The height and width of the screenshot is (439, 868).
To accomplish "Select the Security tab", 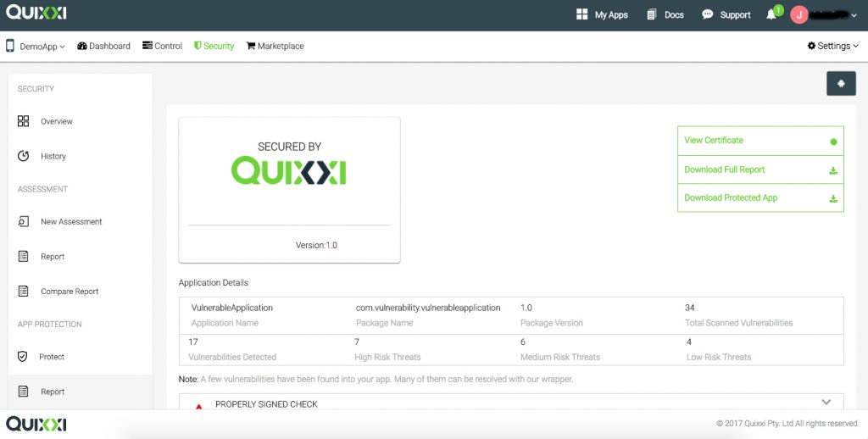I will [214, 46].
